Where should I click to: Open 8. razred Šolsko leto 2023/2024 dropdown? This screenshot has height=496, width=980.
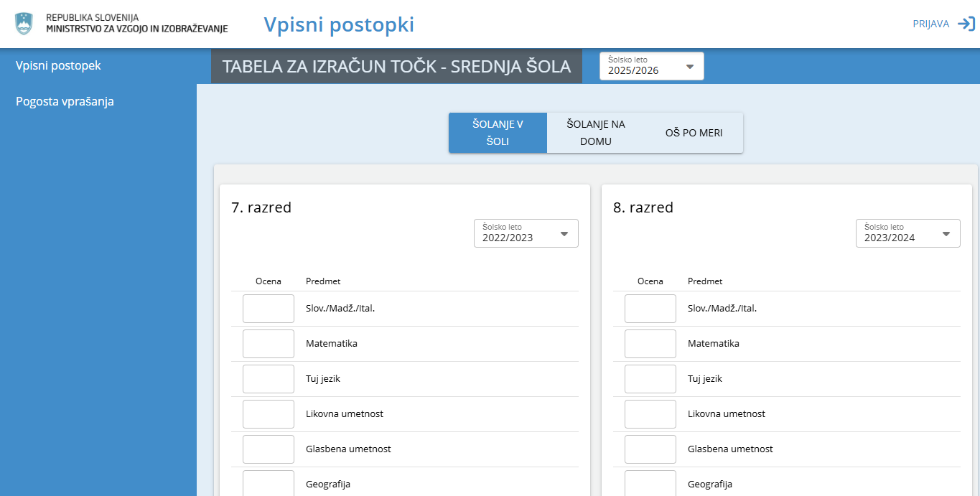click(x=908, y=233)
